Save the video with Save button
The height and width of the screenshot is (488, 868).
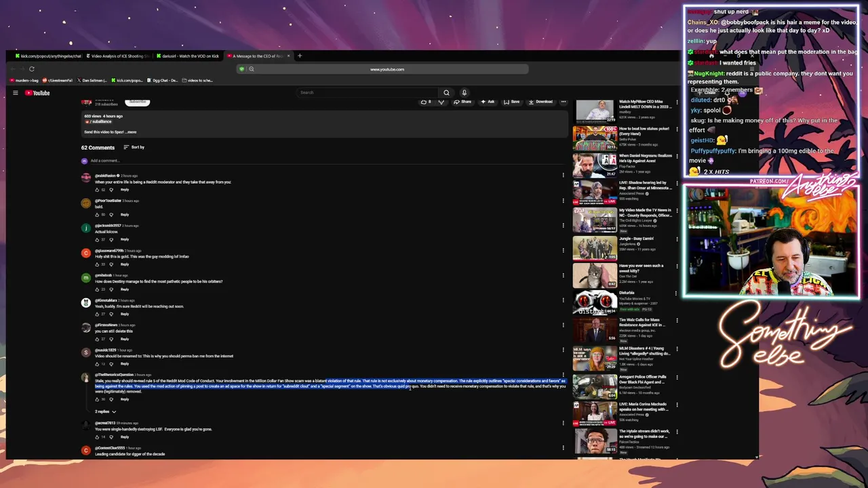pyautogui.click(x=512, y=102)
